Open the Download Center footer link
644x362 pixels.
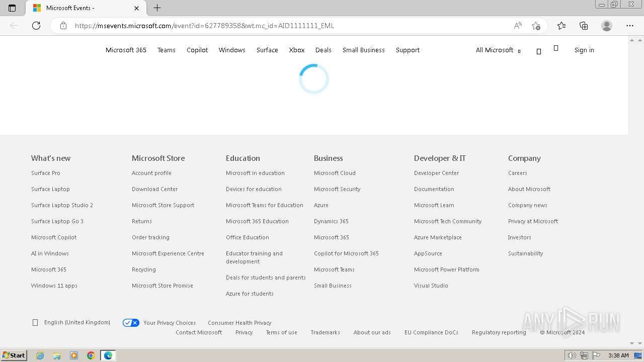154,189
